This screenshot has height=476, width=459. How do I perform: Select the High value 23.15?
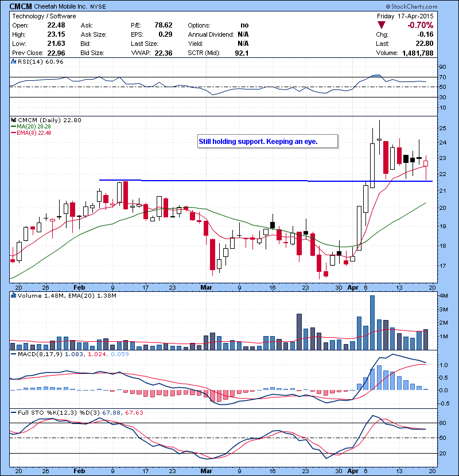tap(56, 34)
